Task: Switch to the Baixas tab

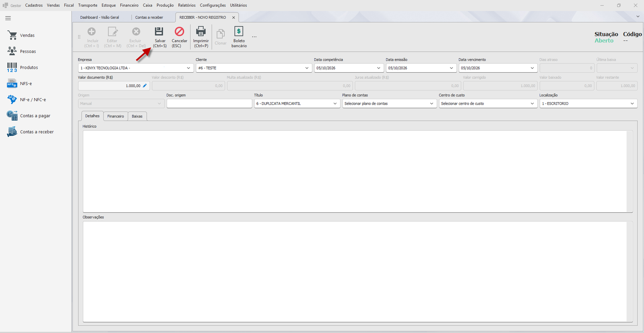Action: [137, 116]
